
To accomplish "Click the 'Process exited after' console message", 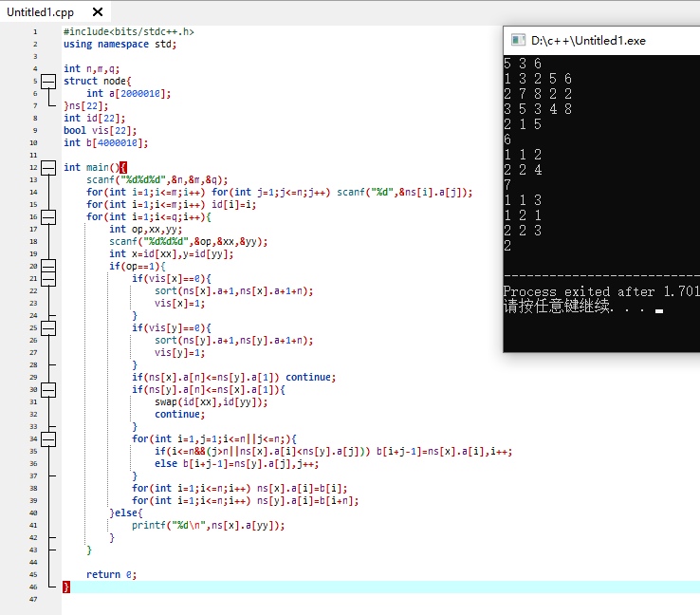I will (x=601, y=291).
